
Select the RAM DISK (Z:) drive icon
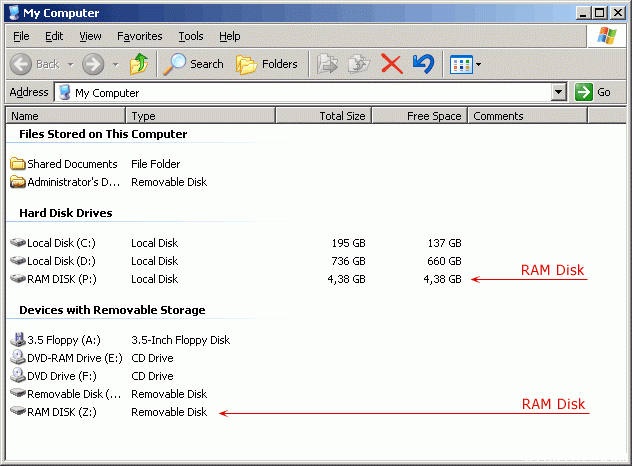click(x=18, y=411)
